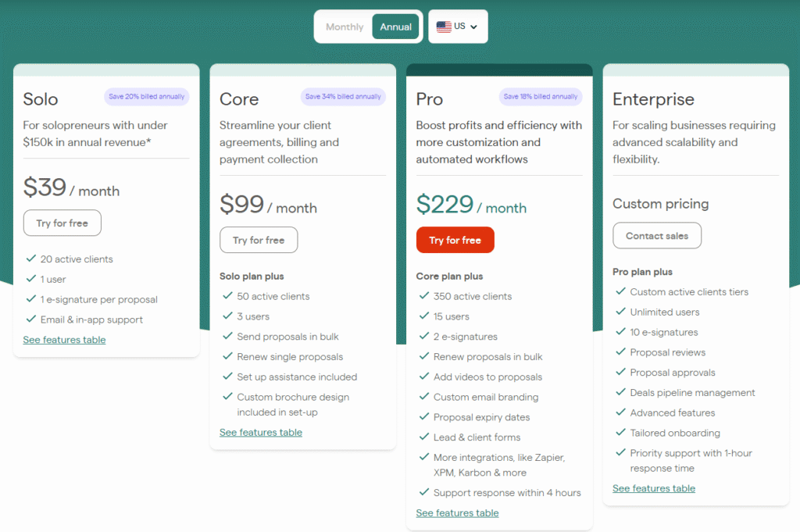
Task: Click the checkmark next to "Custom email branding"
Action: 424,397
